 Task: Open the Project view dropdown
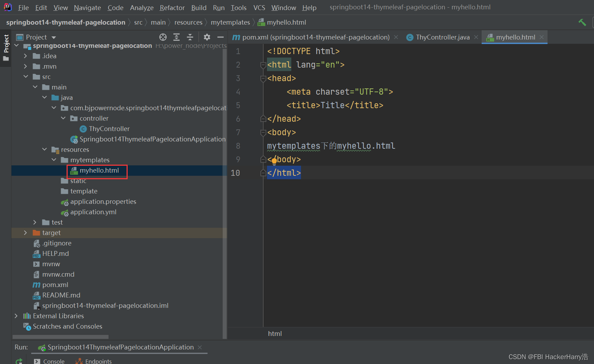[x=54, y=37]
